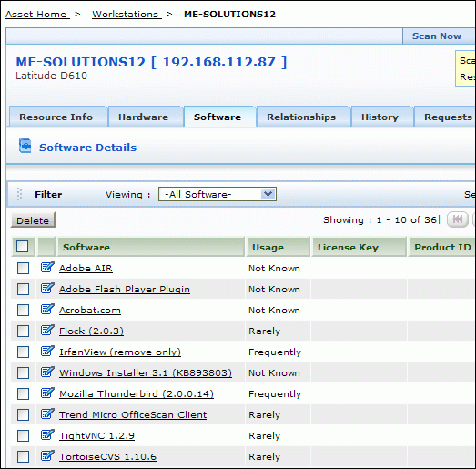This screenshot has width=476, height=469.
Task: Check the box for Acrobat.com
Action: pyautogui.click(x=23, y=311)
